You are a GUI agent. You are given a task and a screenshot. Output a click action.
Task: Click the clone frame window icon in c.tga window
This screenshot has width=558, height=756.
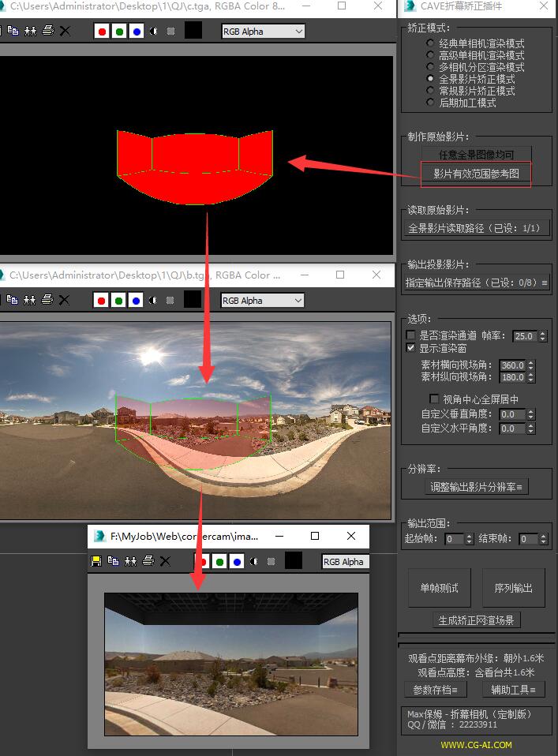pos(30,32)
